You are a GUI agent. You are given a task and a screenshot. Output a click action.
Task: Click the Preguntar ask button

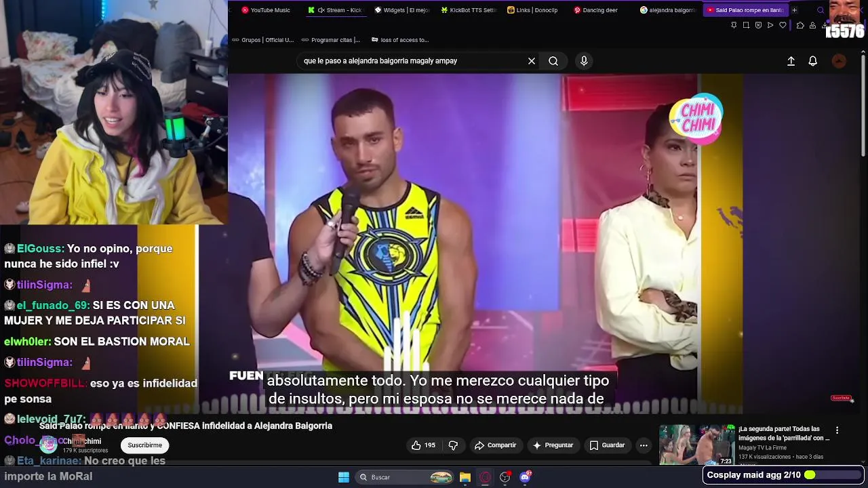(x=553, y=445)
